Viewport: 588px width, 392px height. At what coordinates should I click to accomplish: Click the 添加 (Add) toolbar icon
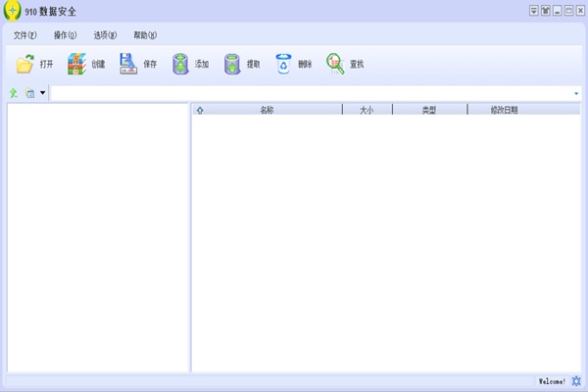180,65
